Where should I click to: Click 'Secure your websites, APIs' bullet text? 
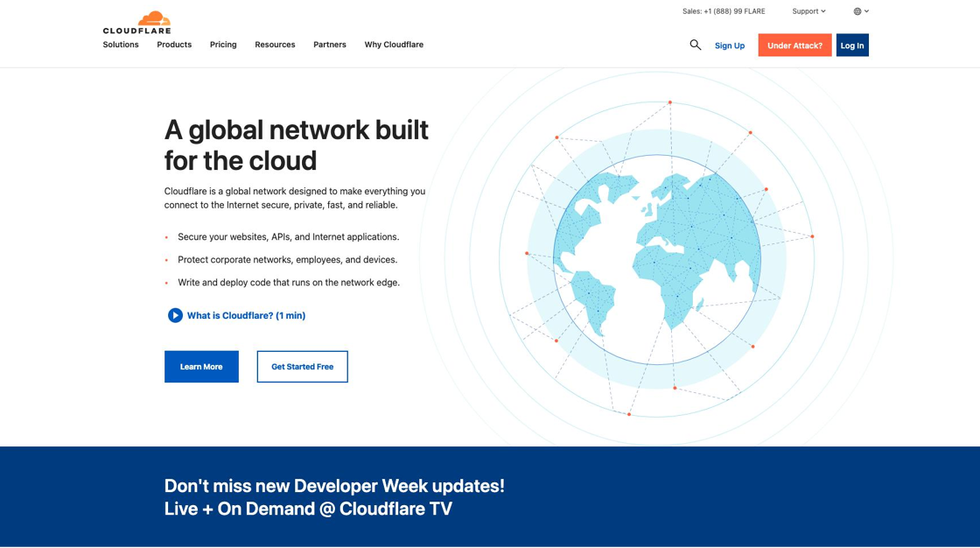288,237
